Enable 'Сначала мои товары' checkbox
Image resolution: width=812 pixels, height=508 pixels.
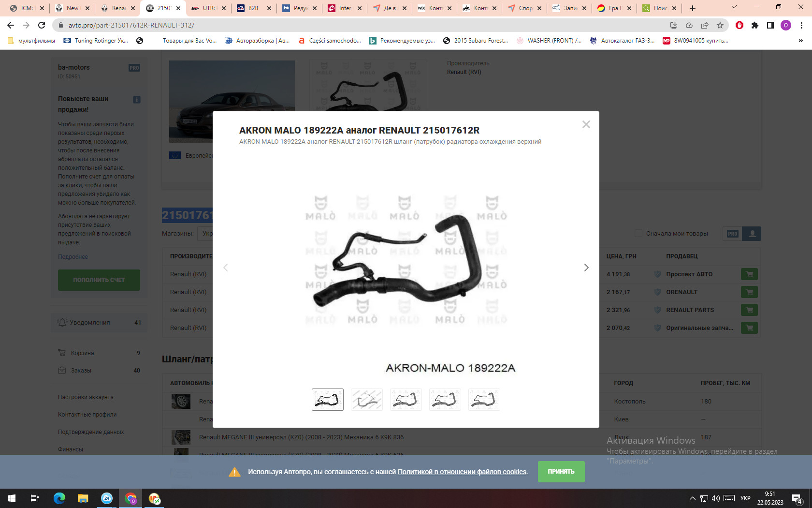638,234
